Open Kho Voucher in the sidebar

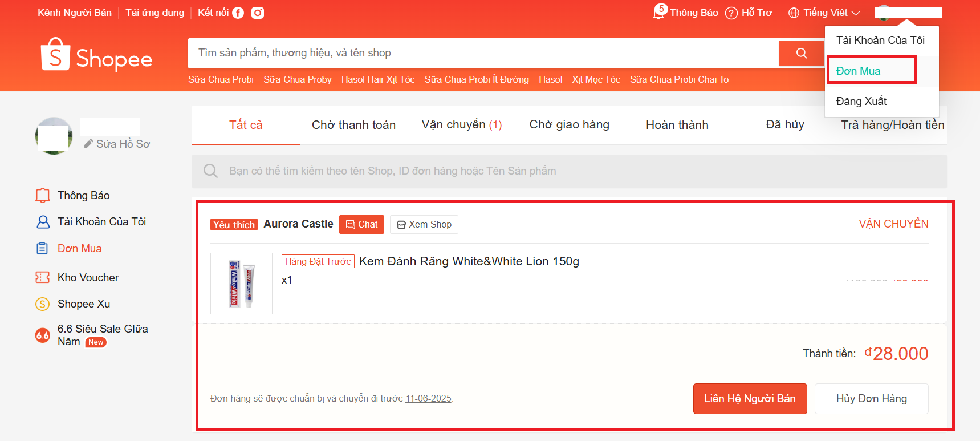click(88, 277)
